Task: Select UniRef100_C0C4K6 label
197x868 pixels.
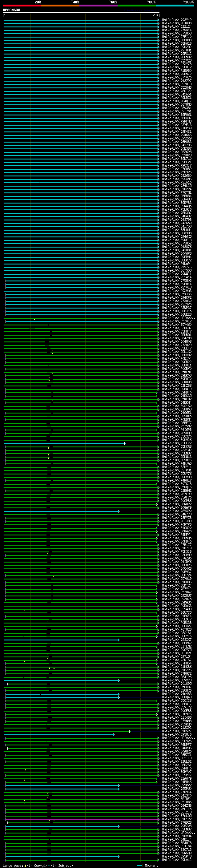Action: click(x=177, y=569)
